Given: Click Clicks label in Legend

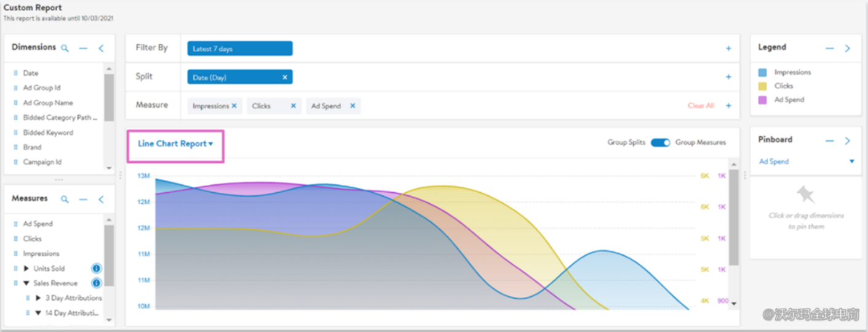Looking at the screenshot, I should [x=784, y=86].
